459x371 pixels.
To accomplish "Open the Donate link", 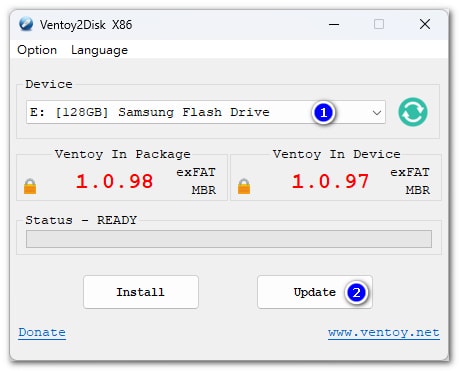I will 42,333.
